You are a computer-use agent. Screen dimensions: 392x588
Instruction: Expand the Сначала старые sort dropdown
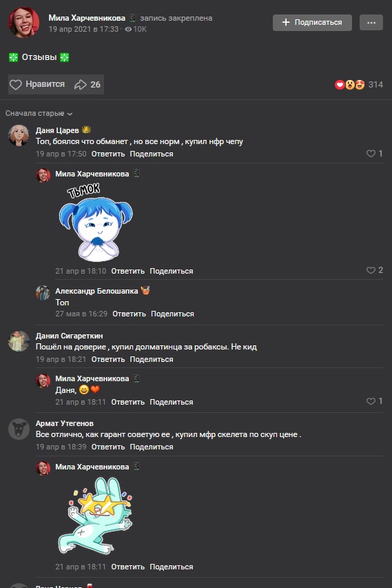tap(39, 113)
